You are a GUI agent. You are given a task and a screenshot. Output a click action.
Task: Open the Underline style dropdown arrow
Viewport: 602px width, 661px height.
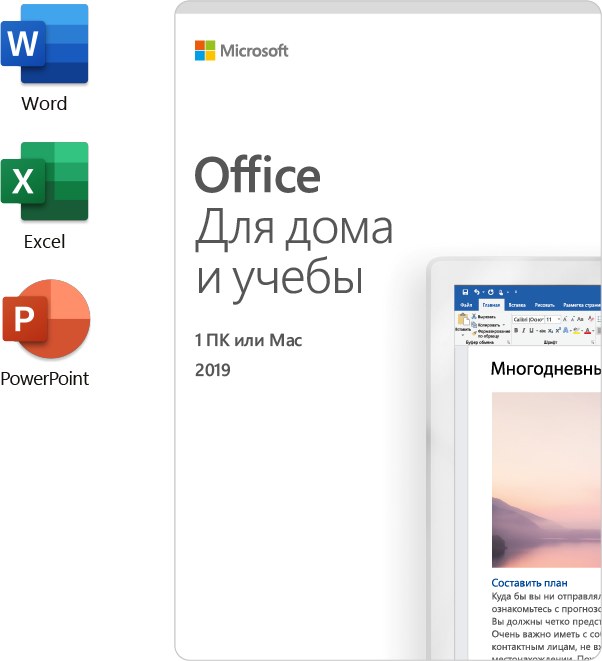[x=537, y=331]
